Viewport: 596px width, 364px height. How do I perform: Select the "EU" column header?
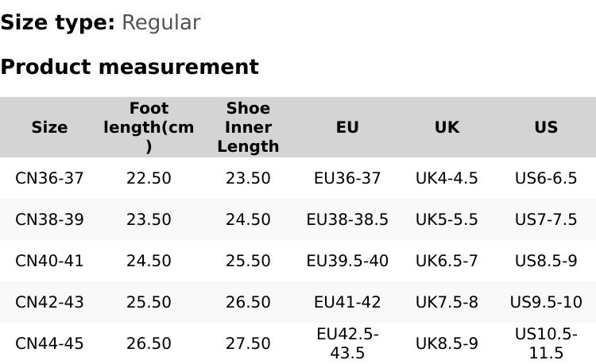coord(347,127)
